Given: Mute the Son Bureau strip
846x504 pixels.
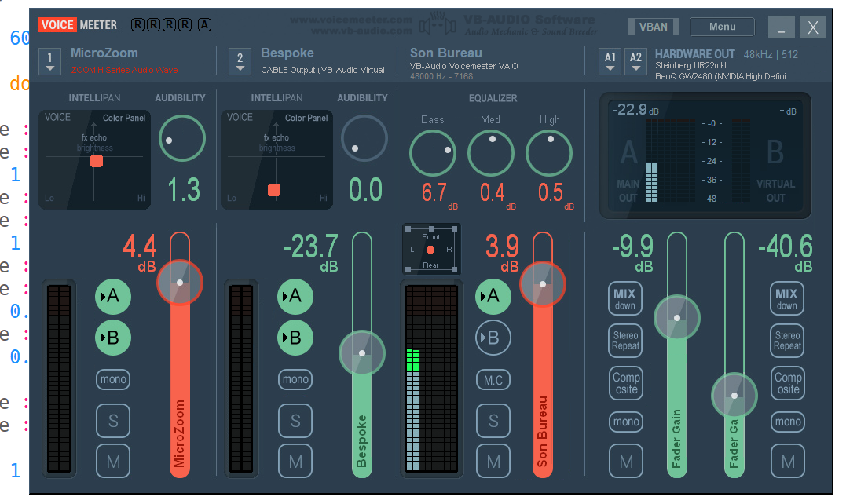Looking at the screenshot, I should click(x=493, y=462).
